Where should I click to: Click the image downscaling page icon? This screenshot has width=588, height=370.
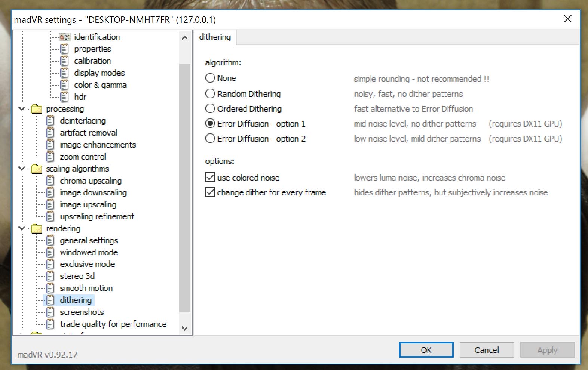(x=50, y=192)
